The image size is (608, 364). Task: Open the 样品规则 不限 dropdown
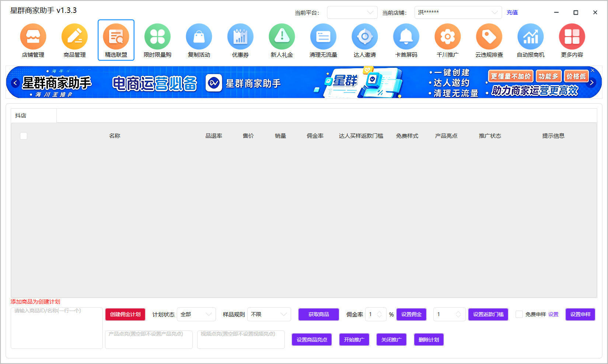tap(269, 314)
